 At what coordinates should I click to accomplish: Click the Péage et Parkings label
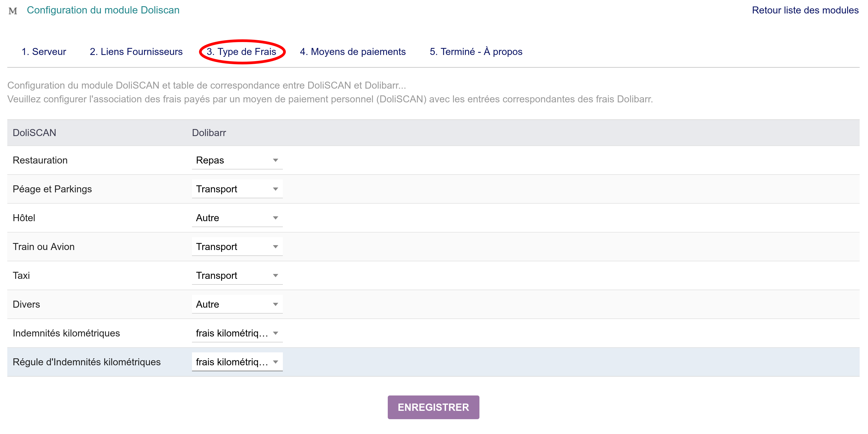click(x=52, y=189)
